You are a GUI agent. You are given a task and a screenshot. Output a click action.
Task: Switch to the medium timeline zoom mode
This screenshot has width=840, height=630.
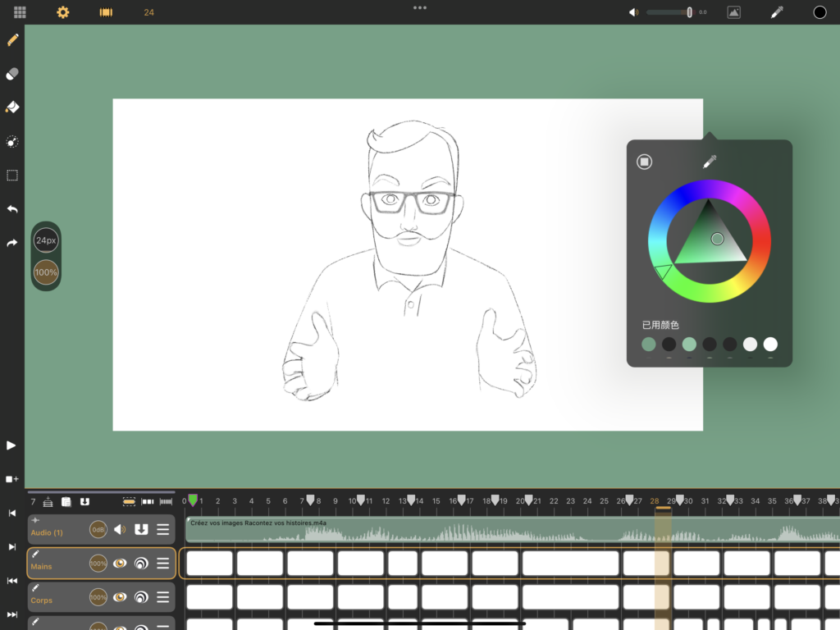(148, 501)
